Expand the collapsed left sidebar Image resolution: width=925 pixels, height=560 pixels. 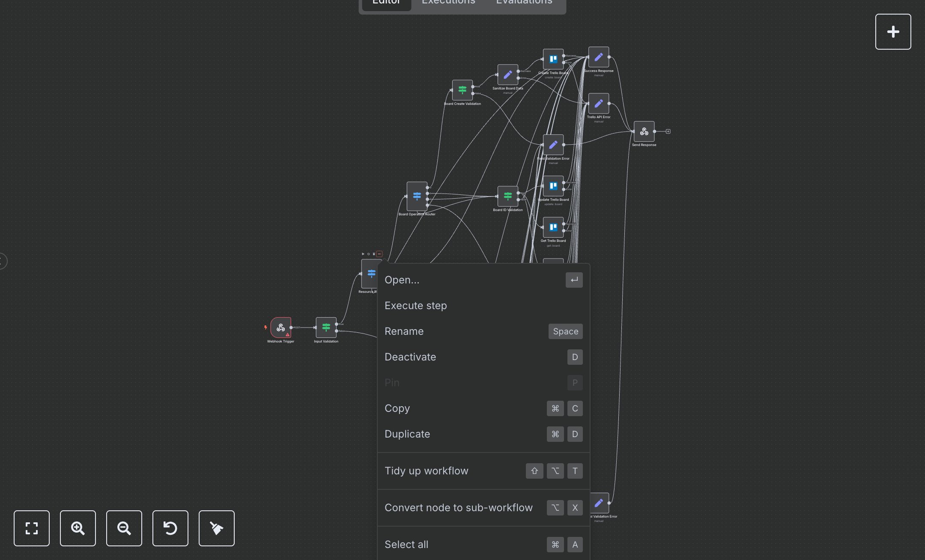[x=3, y=261]
